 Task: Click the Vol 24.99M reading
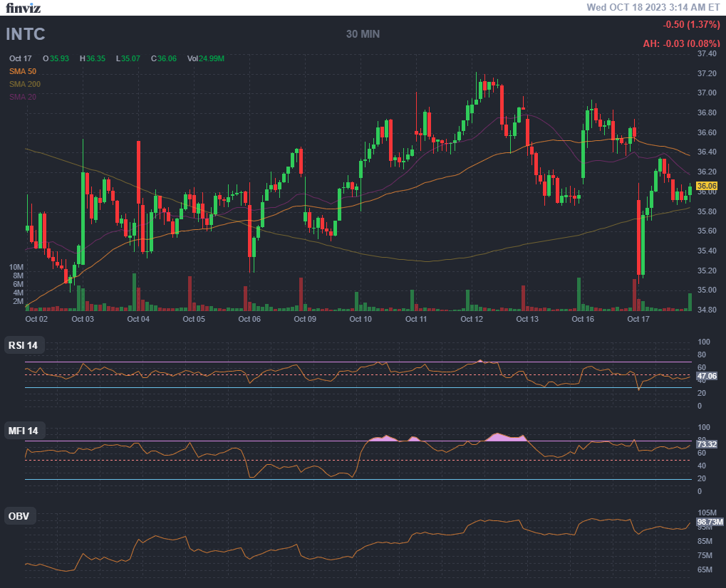(206, 58)
